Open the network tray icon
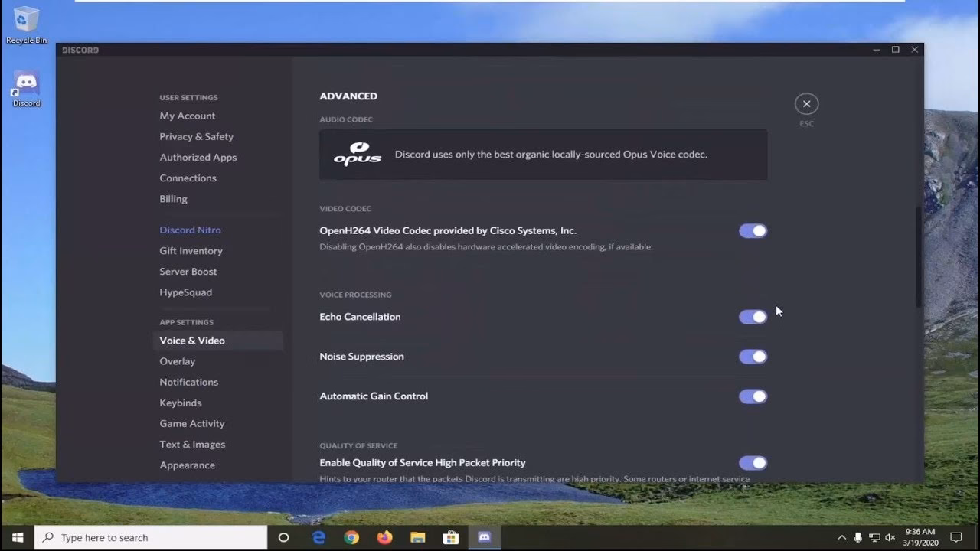980x551 pixels. click(874, 537)
